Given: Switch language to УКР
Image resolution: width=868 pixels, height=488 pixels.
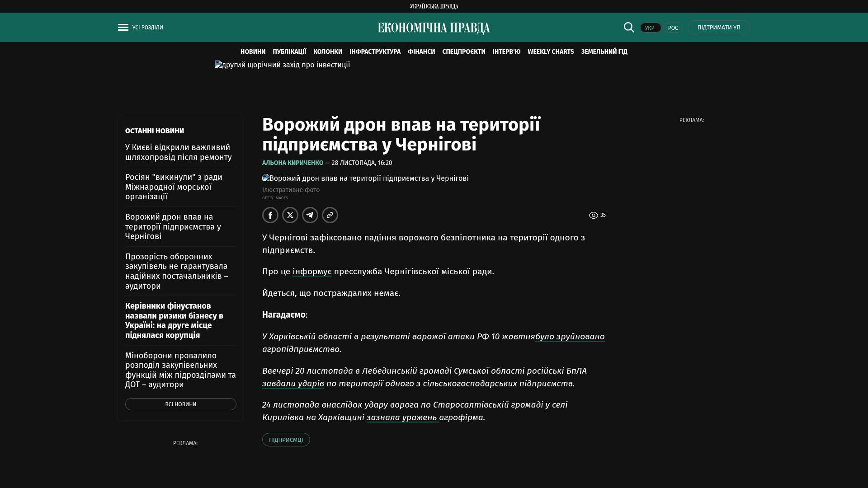Looking at the screenshot, I should [x=650, y=28].
